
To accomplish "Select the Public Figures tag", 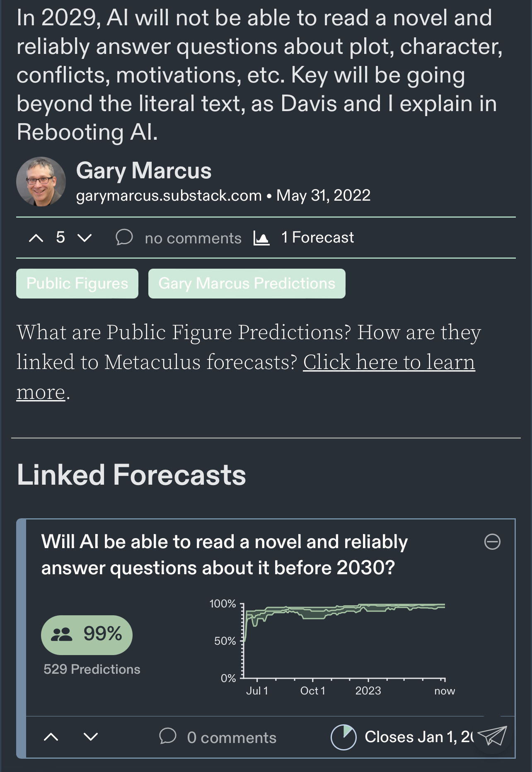I will [77, 284].
